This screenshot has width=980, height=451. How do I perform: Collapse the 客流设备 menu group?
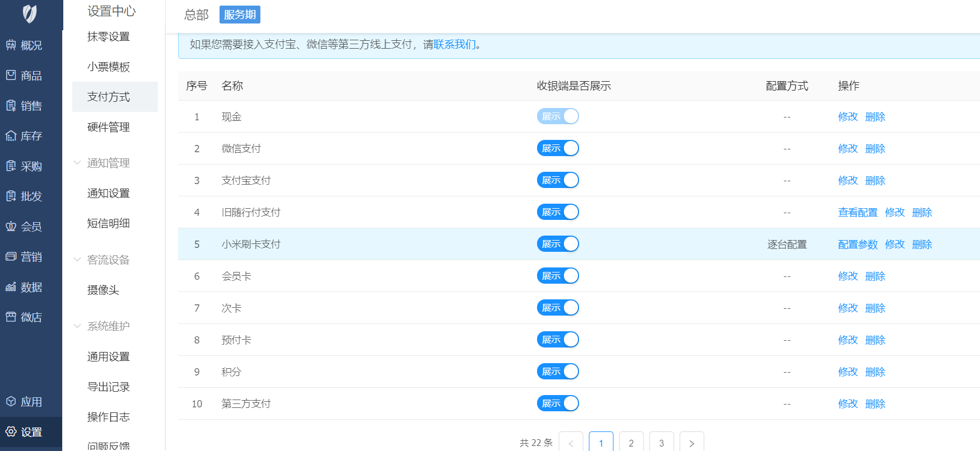click(77, 260)
